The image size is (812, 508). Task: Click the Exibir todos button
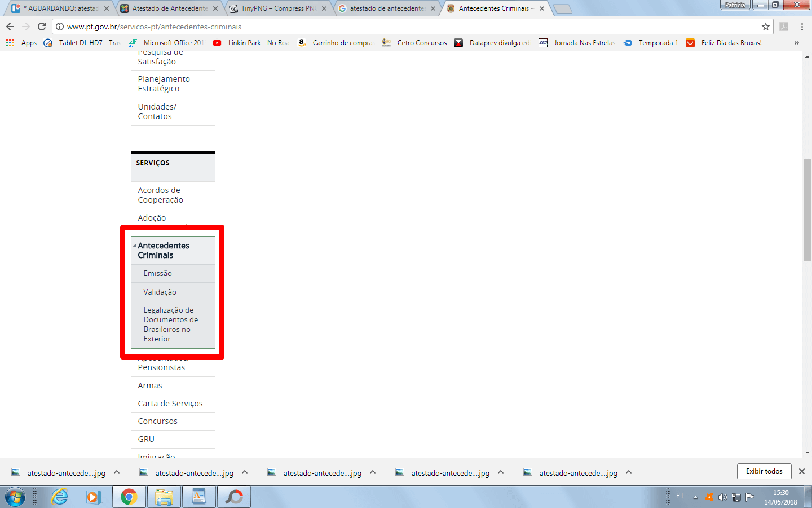764,471
